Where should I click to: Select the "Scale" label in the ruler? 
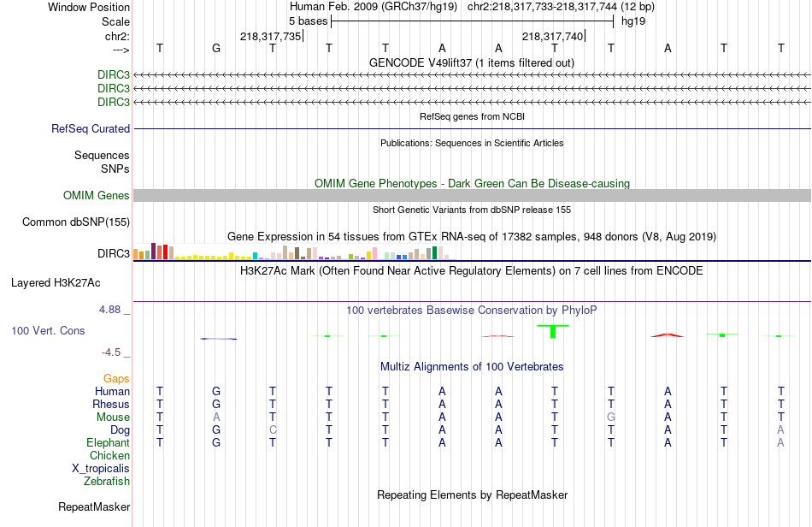(x=115, y=21)
